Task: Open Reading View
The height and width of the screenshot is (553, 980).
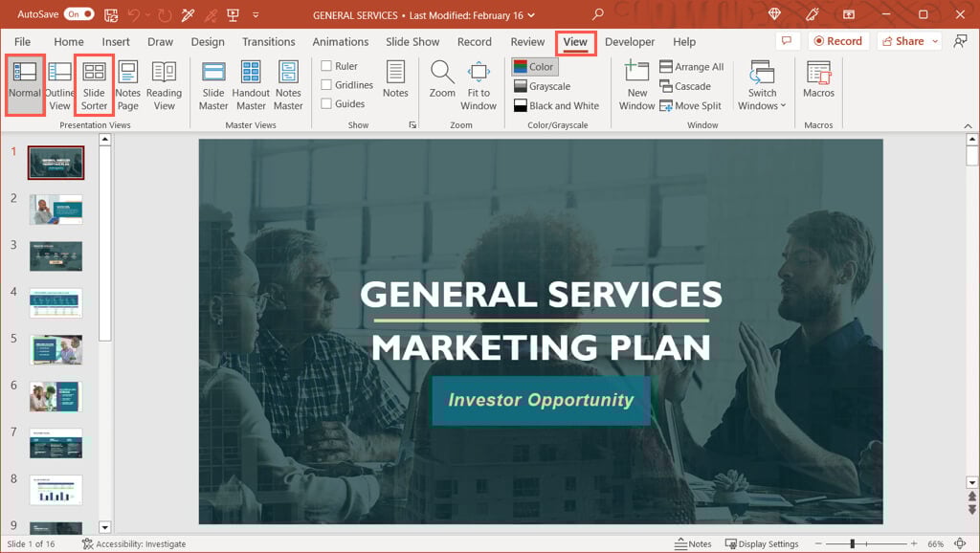Action: (164, 86)
